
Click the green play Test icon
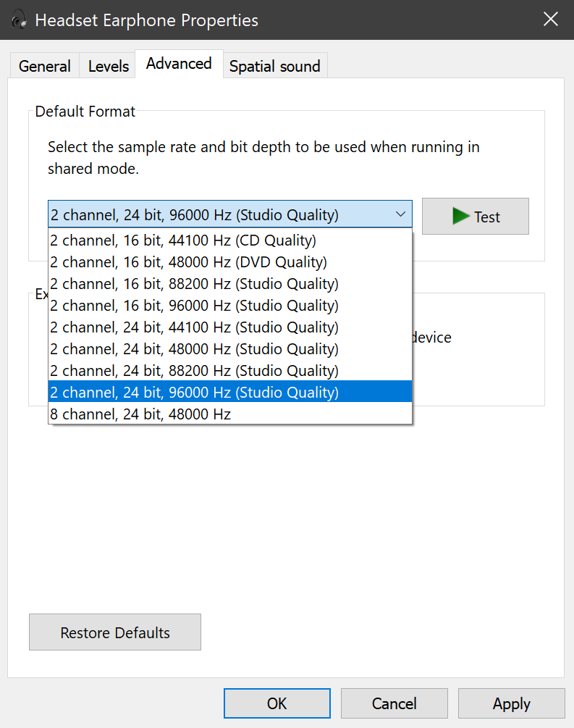pyautogui.click(x=461, y=216)
